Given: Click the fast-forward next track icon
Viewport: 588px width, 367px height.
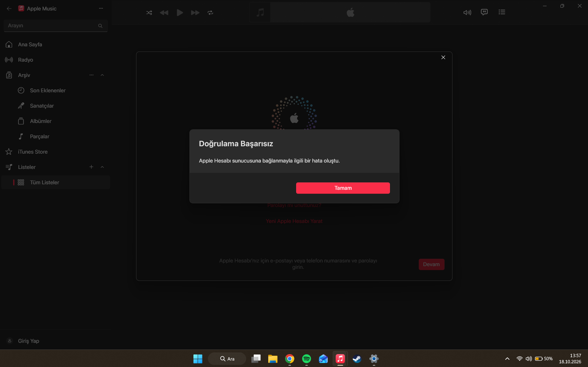Looking at the screenshot, I should point(195,13).
